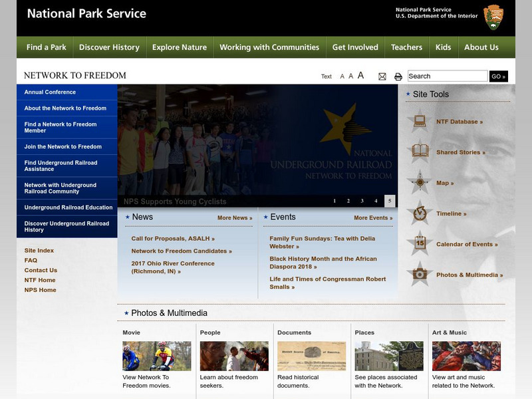The height and width of the screenshot is (399, 532).
Task: Open the Explore Nature menu
Action: coord(179,47)
